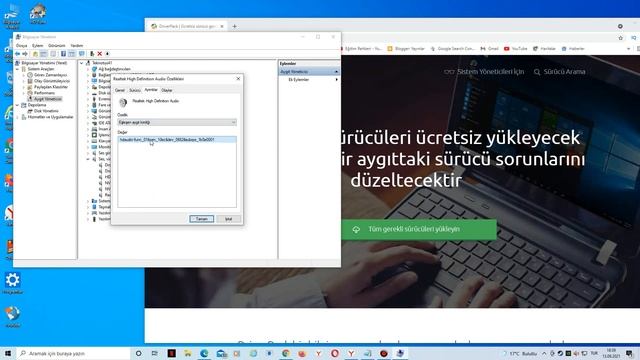The width and height of the screenshot is (640, 360).
Task: Click the taskbar search box
Action: [x=73, y=353]
